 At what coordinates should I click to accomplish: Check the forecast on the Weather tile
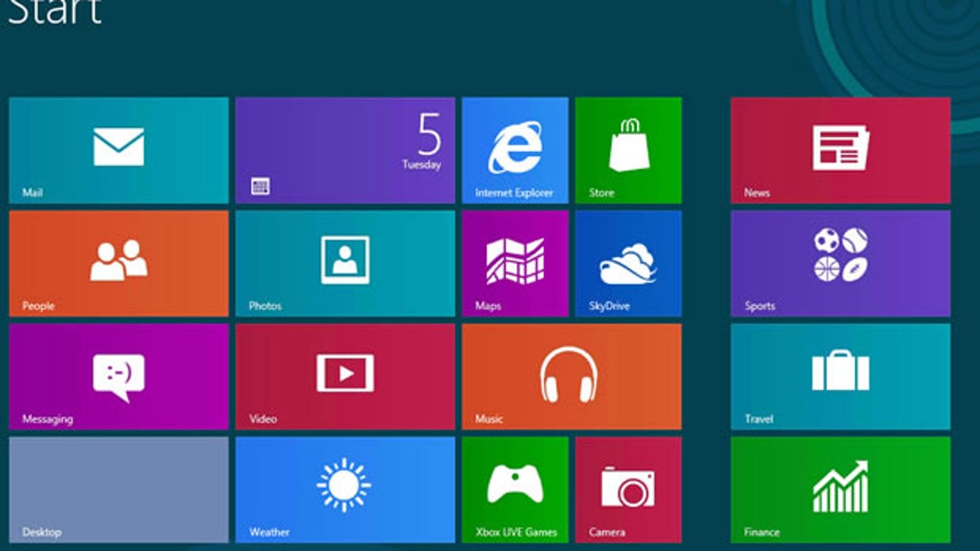click(345, 489)
